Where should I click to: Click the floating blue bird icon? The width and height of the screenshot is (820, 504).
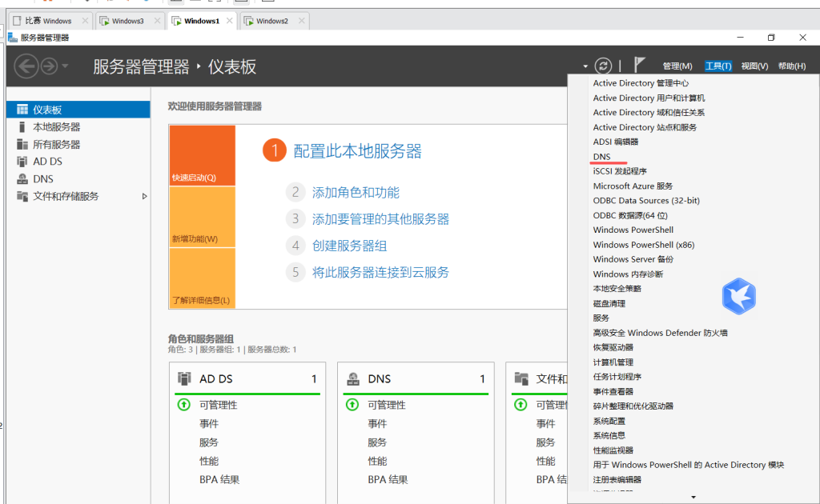tap(738, 297)
